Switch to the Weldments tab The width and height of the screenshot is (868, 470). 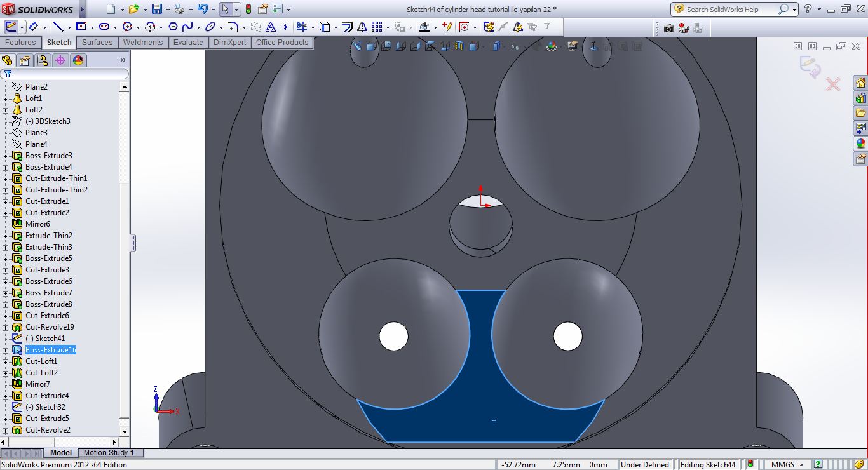[143, 43]
